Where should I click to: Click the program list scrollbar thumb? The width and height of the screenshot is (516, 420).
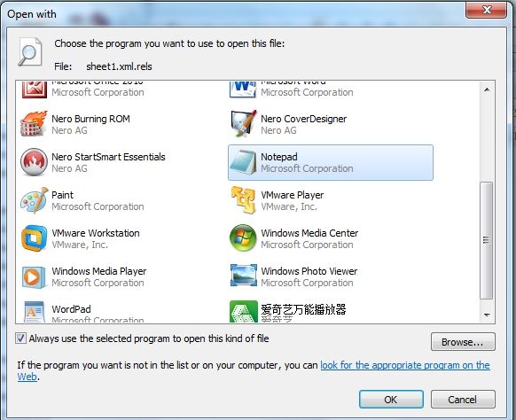pyautogui.click(x=487, y=240)
